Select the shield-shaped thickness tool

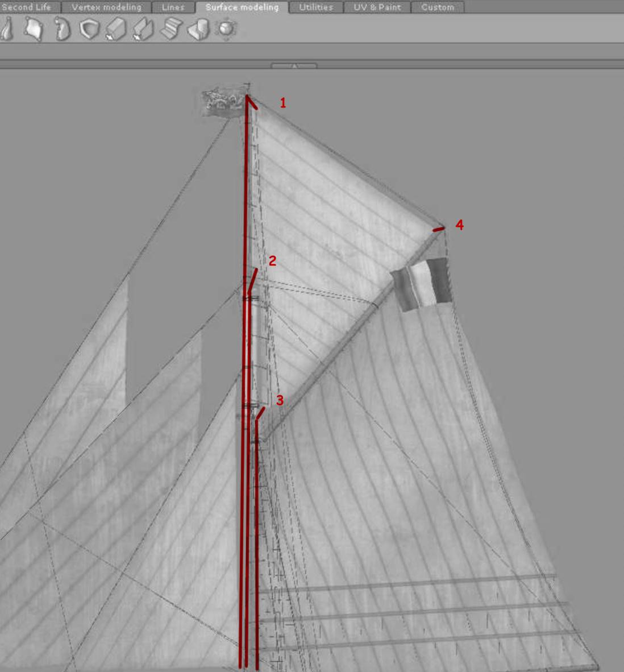pyautogui.click(x=90, y=29)
